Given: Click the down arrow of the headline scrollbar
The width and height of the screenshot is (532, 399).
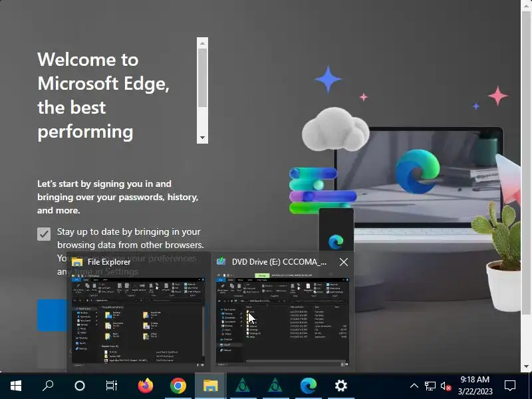Looking at the screenshot, I should 202,138.
